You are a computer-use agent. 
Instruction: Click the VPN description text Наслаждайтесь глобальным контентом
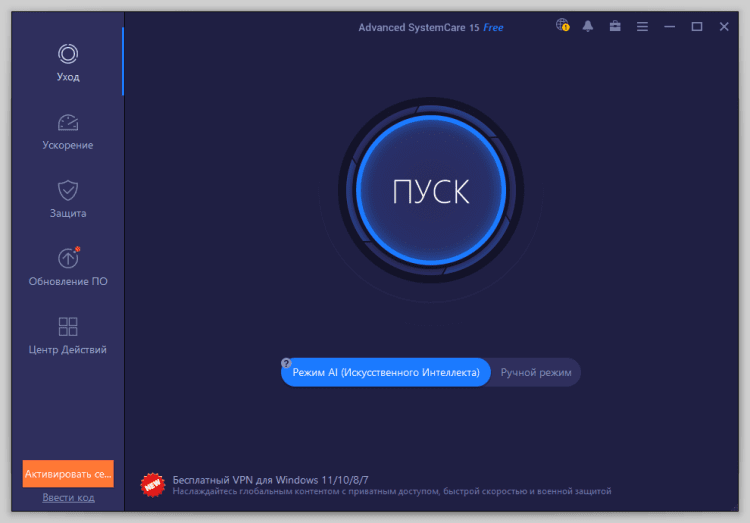tap(392, 491)
